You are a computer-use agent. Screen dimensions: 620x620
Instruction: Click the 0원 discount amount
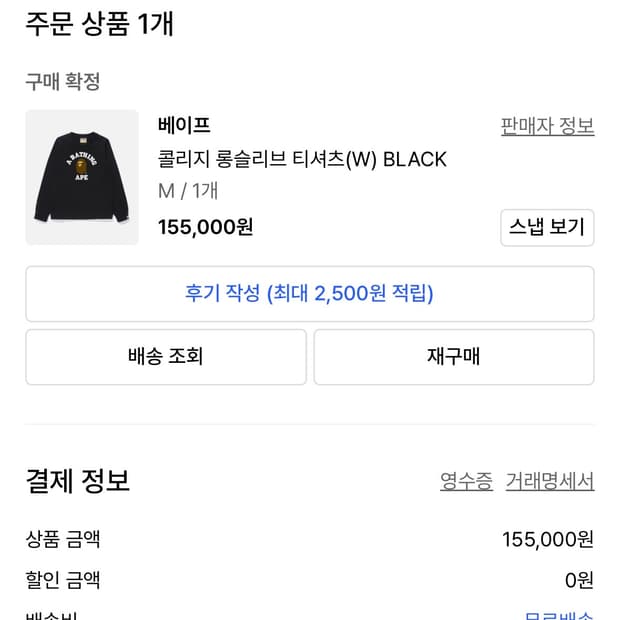[x=578, y=580]
